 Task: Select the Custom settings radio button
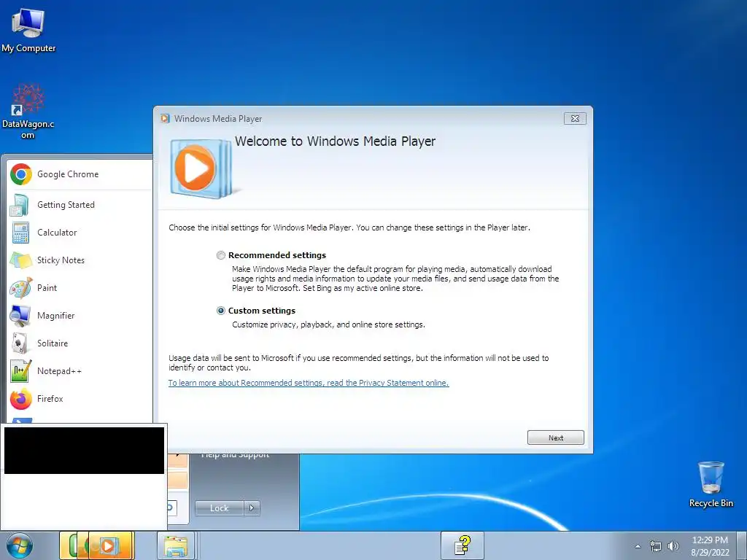(x=220, y=311)
